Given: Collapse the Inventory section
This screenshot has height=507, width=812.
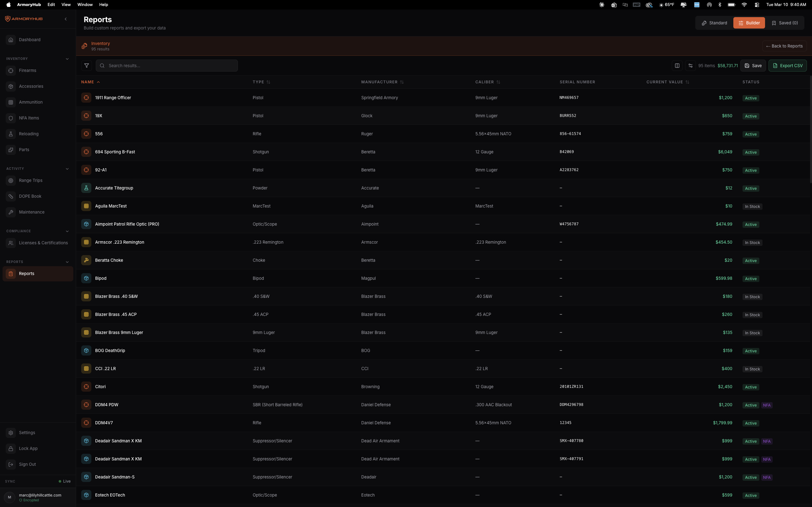Looking at the screenshot, I should click(68, 58).
